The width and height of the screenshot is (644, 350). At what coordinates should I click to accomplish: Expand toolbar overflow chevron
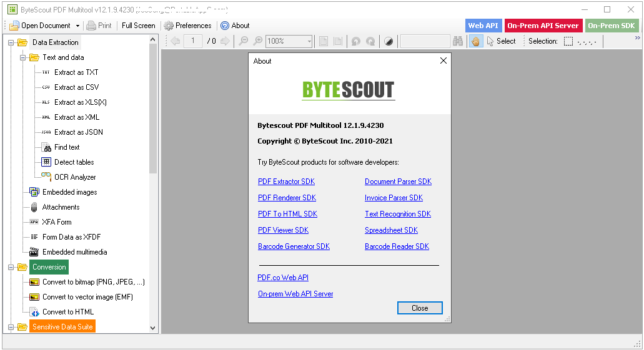637,38
